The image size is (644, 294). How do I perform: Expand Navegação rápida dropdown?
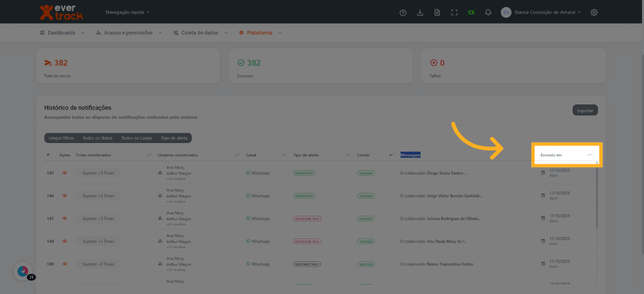tap(127, 12)
